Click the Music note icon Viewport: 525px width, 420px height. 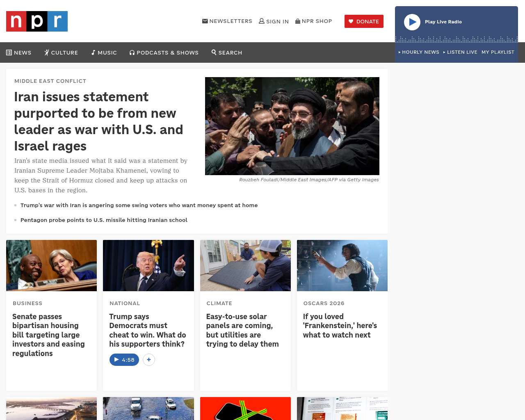coord(94,52)
